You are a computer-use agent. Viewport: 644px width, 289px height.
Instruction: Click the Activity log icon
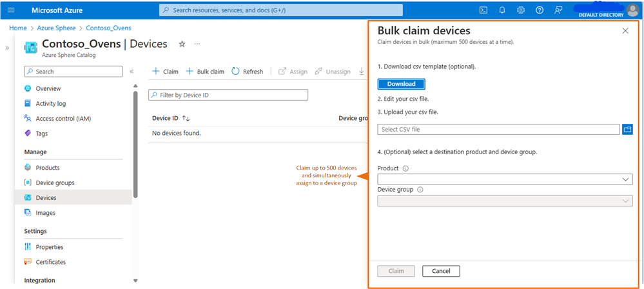[28, 104]
